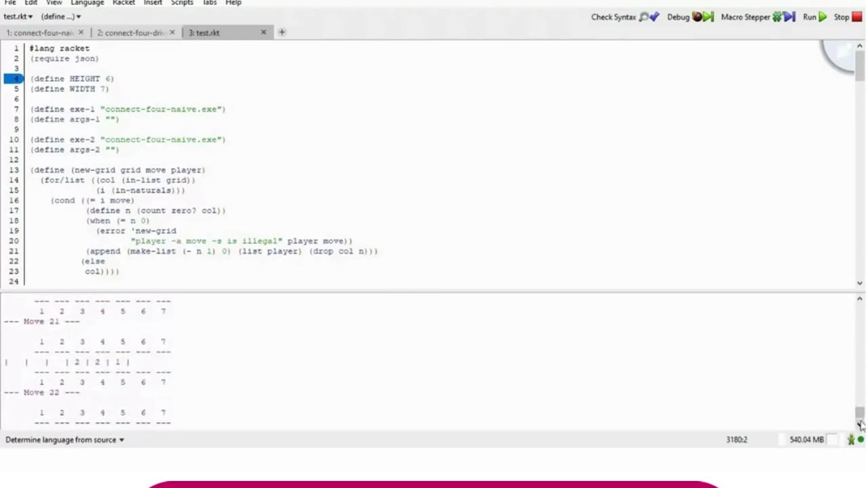
Task: Open the File menu
Action: tap(10, 3)
